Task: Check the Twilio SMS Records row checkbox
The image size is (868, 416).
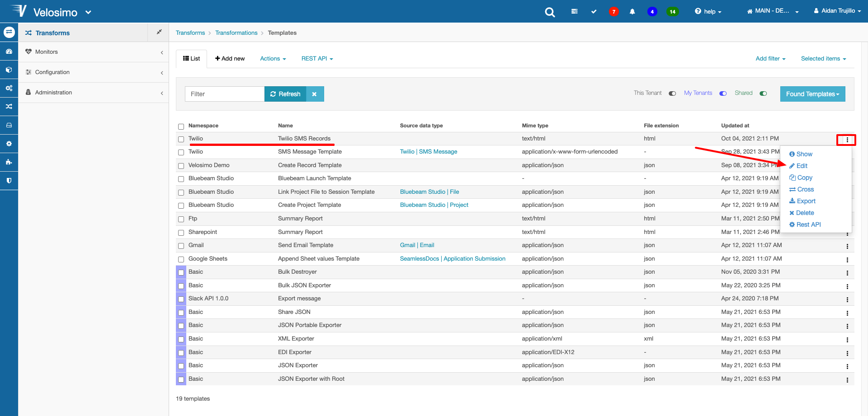Action: tap(181, 139)
